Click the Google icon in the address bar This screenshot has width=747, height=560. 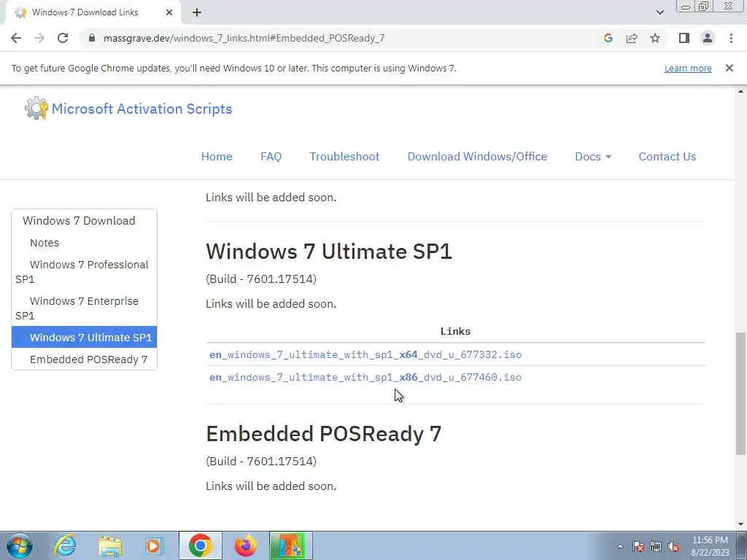[608, 38]
